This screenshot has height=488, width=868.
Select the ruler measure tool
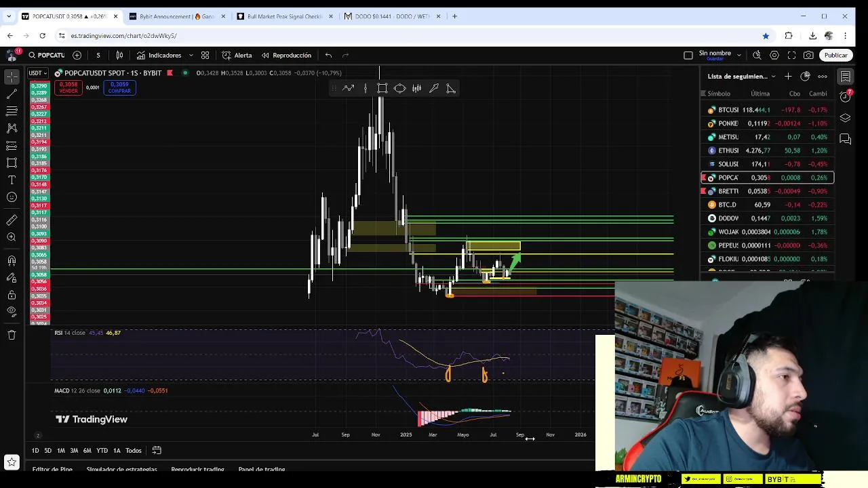point(12,220)
